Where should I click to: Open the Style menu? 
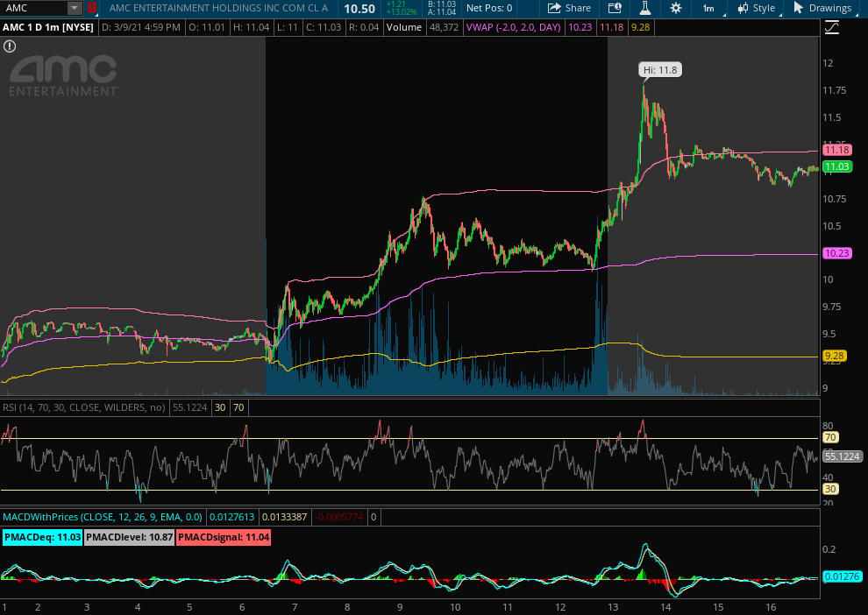[756, 8]
